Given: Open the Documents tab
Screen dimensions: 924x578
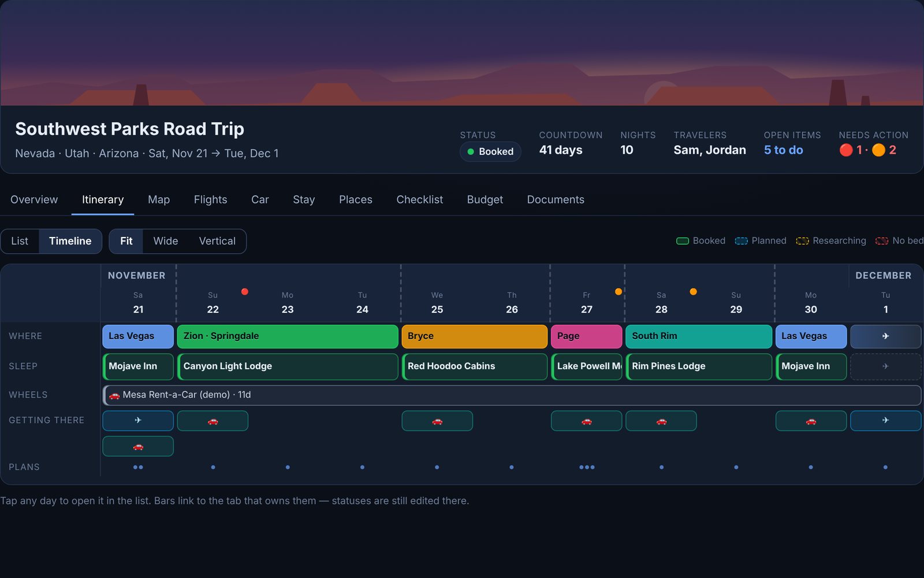Looking at the screenshot, I should click(556, 199).
